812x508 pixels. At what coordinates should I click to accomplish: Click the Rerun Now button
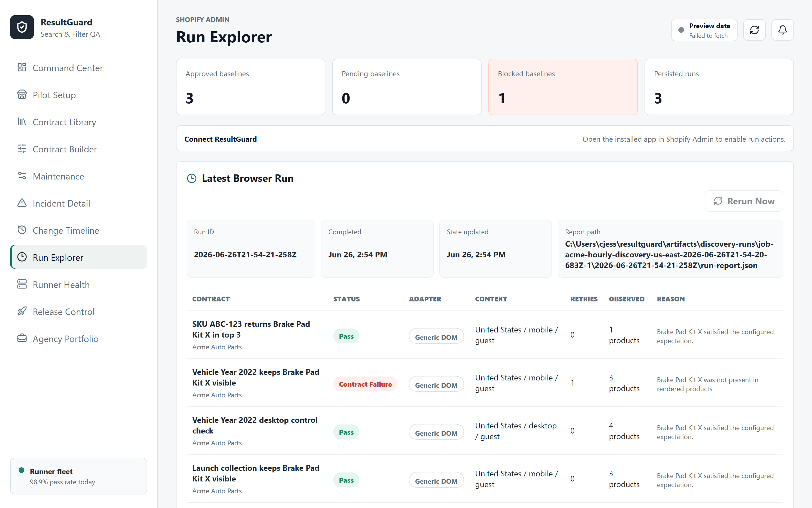744,201
